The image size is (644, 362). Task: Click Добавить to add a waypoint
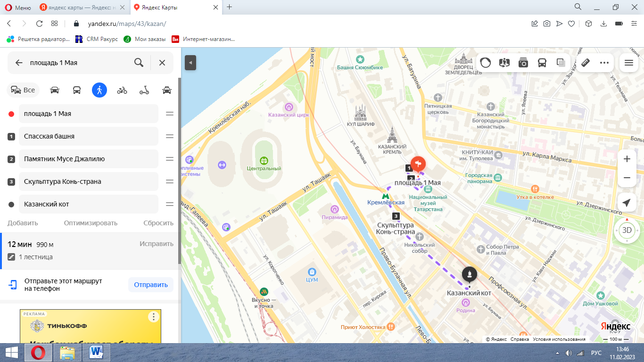pyautogui.click(x=23, y=223)
